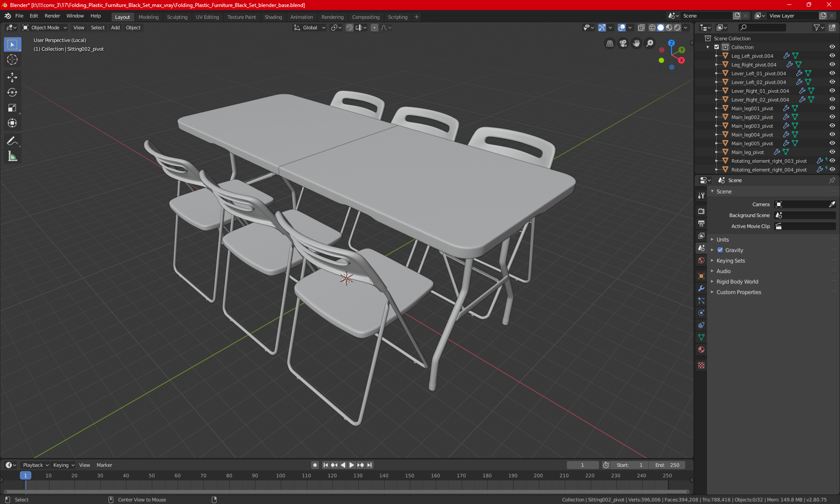Image resolution: width=840 pixels, height=504 pixels.
Task: Select the Annotate tool
Action: (12, 141)
